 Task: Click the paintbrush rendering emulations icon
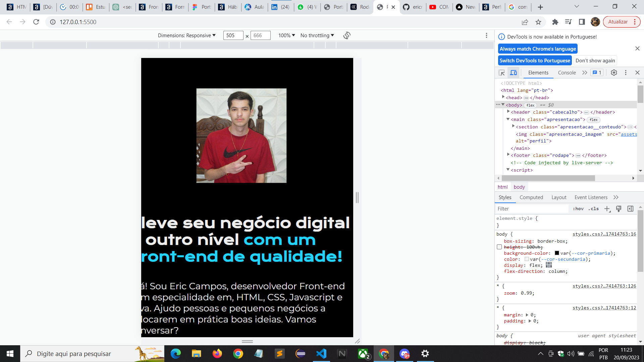(x=619, y=208)
